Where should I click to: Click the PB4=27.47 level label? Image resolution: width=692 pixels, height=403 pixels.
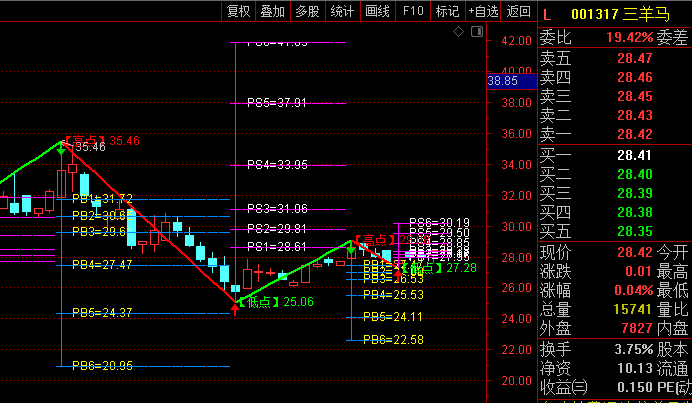(x=102, y=265)
